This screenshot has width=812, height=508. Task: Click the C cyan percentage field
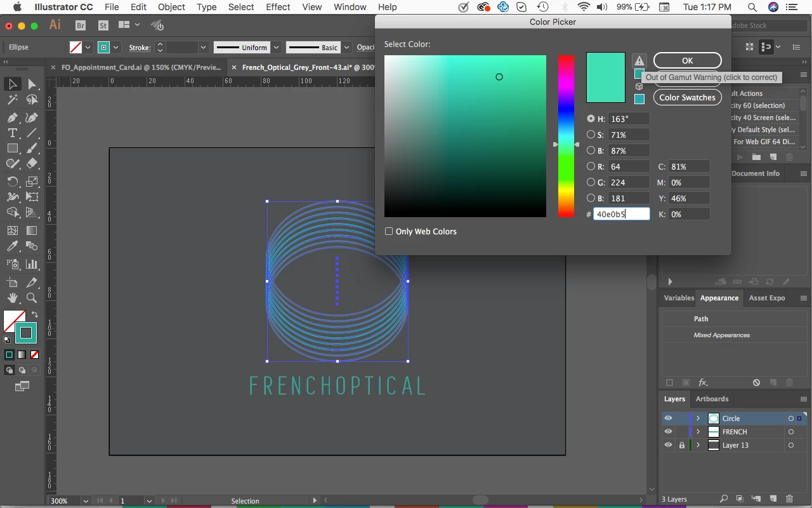point(689,166)
